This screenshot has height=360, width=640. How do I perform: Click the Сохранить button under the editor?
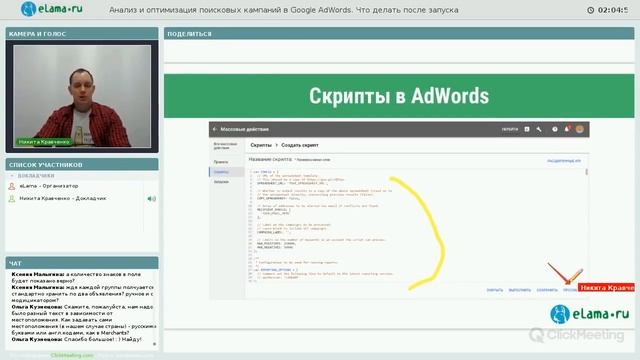(x=547, y=290)
